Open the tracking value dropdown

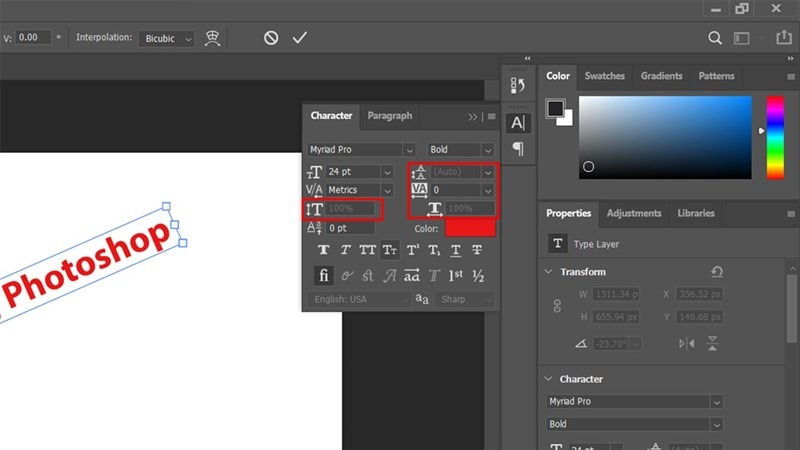coord(488,190)
